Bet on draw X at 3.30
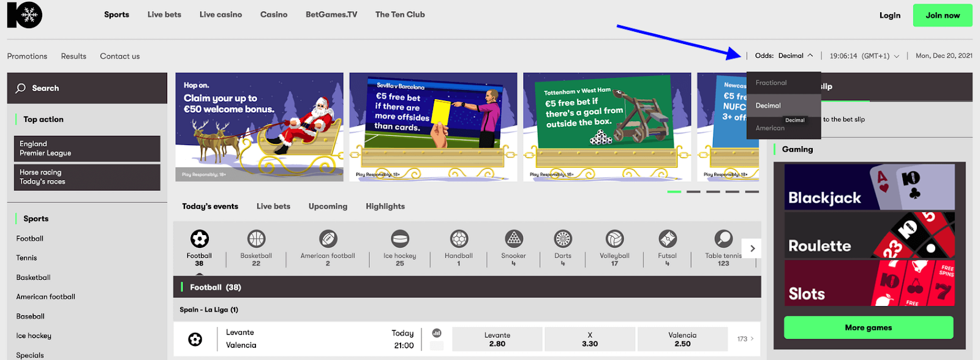This screenshot has width=980, height=360. pyautogui.click(x=590, y=339)
